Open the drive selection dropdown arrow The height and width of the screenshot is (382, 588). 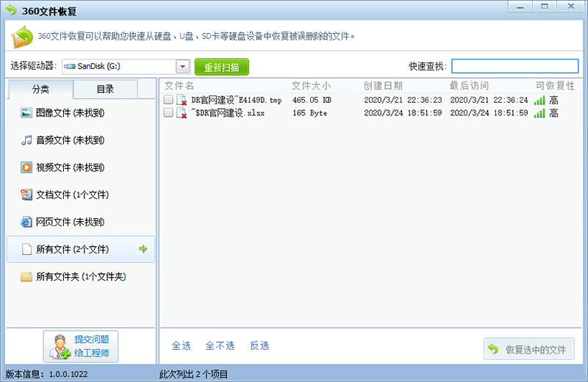182,67
